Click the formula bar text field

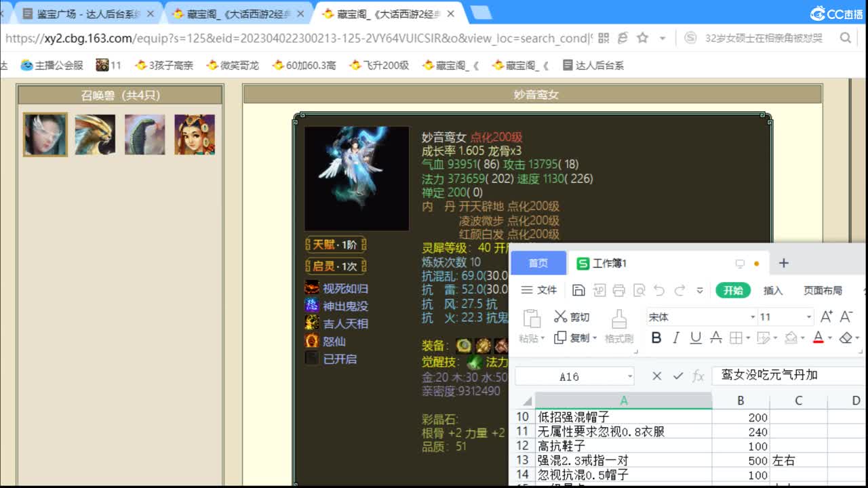coord(789,375)
